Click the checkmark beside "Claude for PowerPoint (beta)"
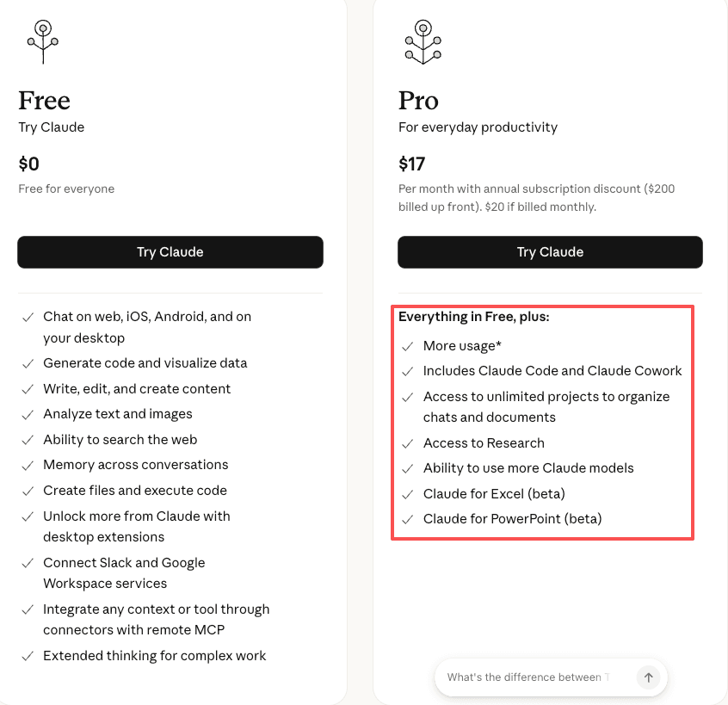 pos(405,518)
